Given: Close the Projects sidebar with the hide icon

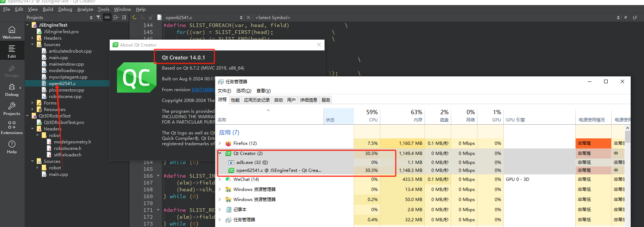Looking at the screenshot, I should click(124, 17).
